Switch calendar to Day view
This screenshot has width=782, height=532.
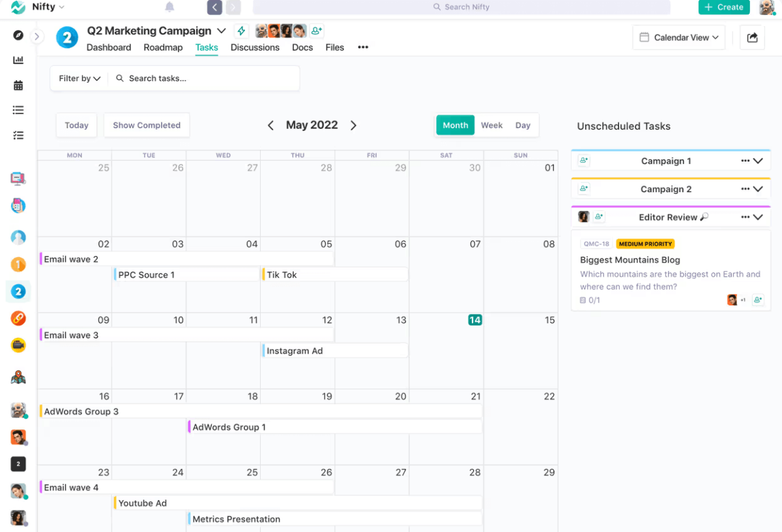coord(523,124)
